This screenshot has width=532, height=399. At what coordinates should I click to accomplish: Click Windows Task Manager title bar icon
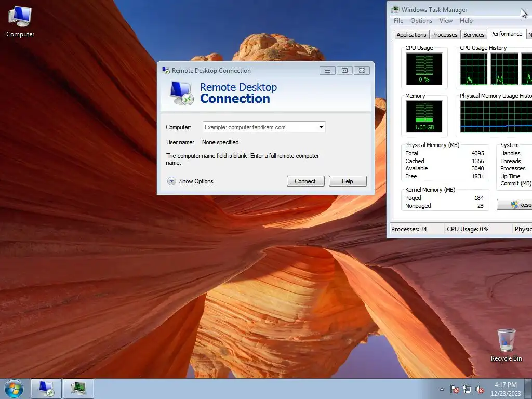coord(395,9)
